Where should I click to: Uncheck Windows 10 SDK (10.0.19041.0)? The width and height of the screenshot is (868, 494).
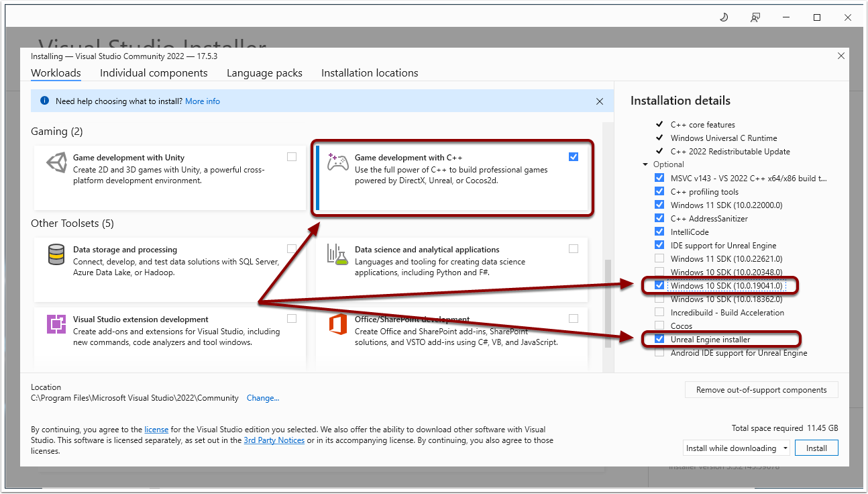[659, 285]
